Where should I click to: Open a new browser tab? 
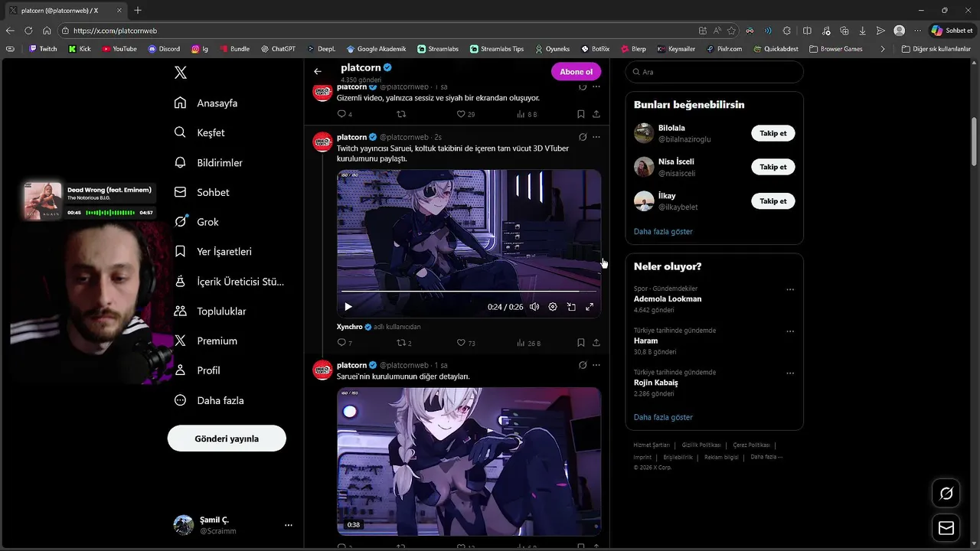pos(138,10)
